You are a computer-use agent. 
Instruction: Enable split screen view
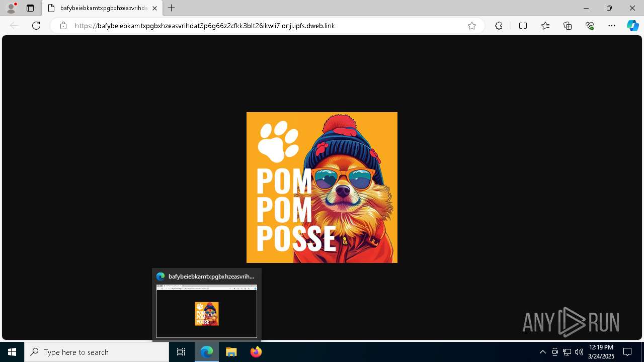pyautogui.click(x=523, y=26)
